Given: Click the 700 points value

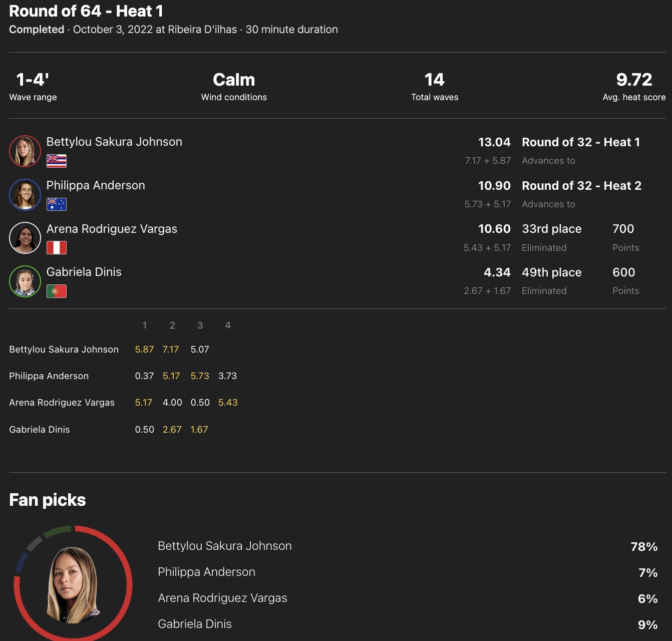Looking at the screenshot, I should [623, 229].
